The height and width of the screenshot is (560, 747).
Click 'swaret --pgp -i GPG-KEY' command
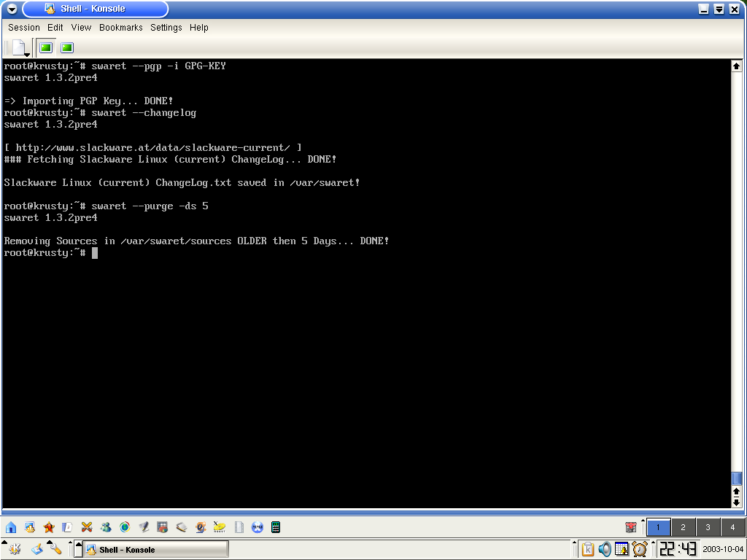click(x=158, y=66)
